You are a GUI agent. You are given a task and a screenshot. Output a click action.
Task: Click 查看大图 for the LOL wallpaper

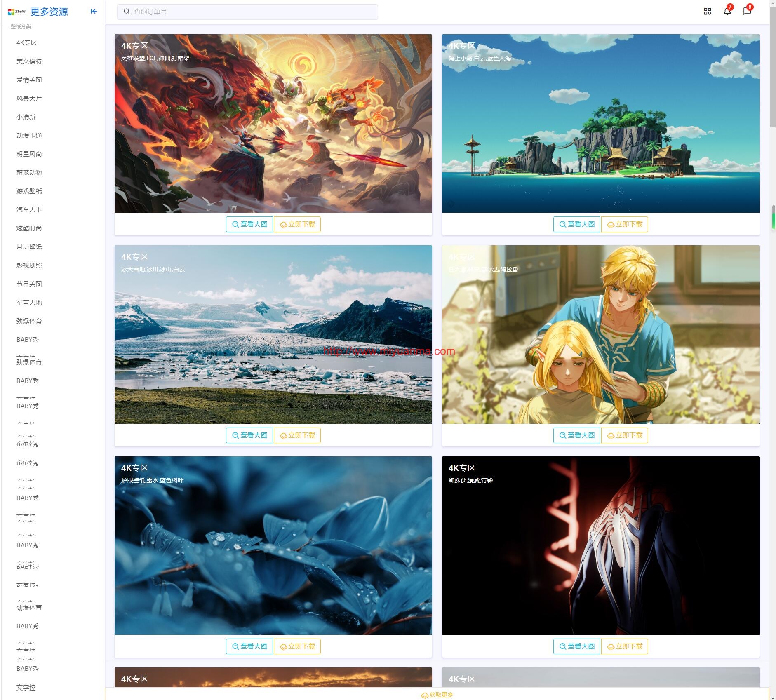click(x=249, y=224)
